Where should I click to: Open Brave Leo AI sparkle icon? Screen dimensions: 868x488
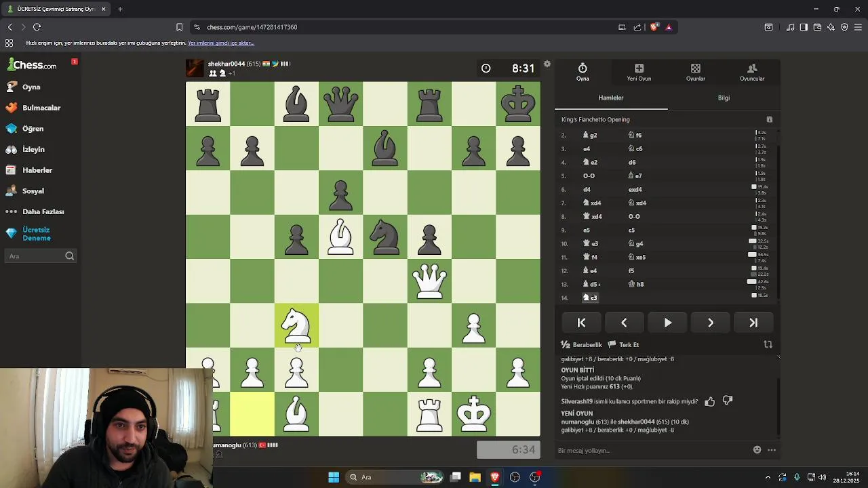click(x=831, y=27)
